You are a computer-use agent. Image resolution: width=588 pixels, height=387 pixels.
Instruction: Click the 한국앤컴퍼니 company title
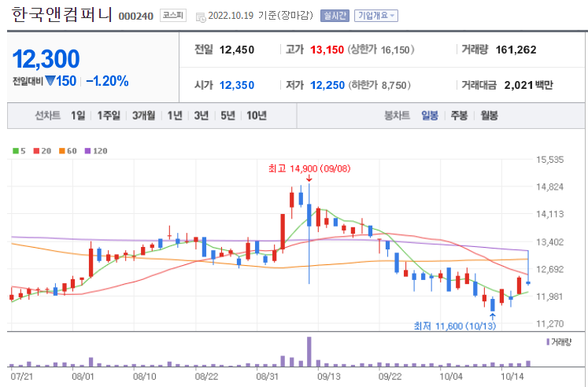click(x=62, y=15)
